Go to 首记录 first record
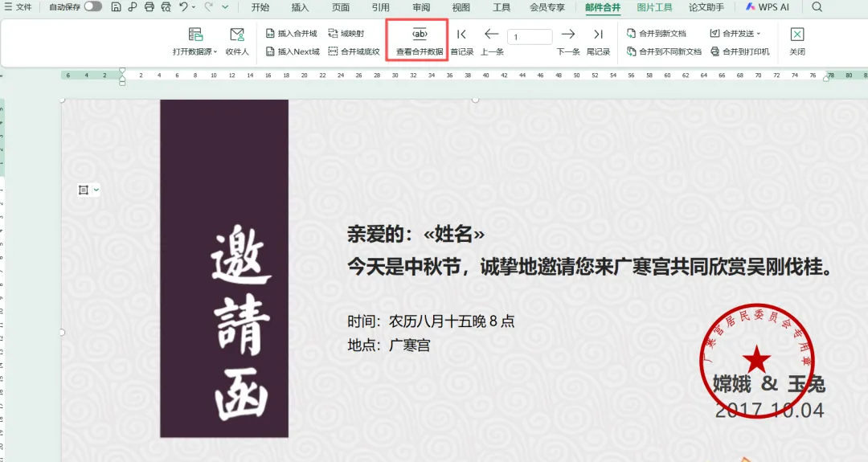 461,42
